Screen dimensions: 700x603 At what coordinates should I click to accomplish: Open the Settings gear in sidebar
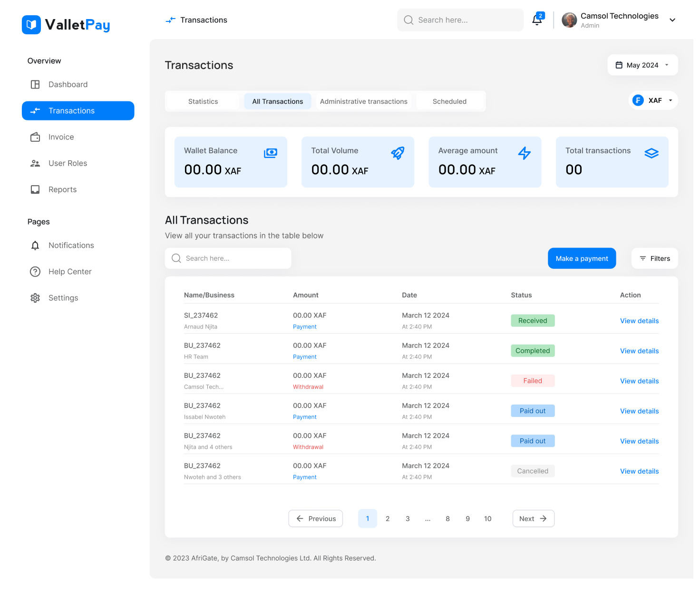point(35,297)
